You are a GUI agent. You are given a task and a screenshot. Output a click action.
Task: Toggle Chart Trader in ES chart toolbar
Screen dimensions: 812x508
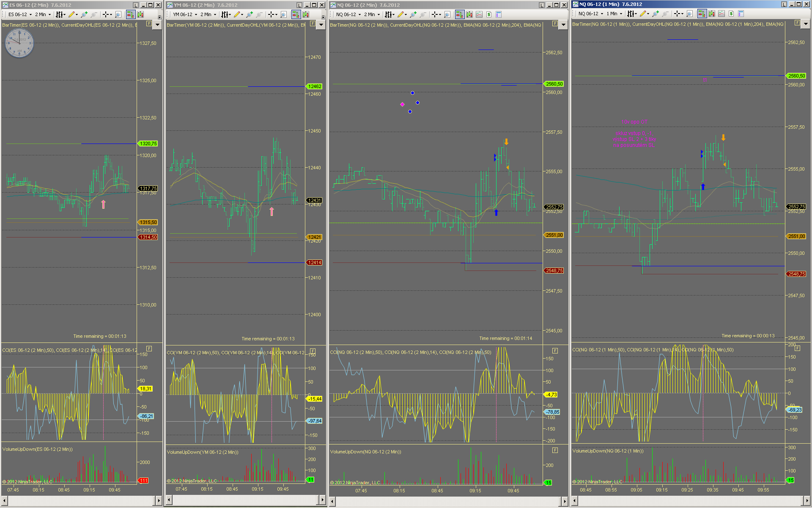coord(130,14)
